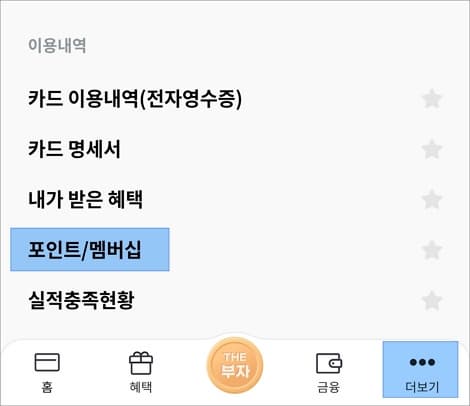Select 내가 받은 혜택
The width and height of the screenshot is (470, 406).
85,199
